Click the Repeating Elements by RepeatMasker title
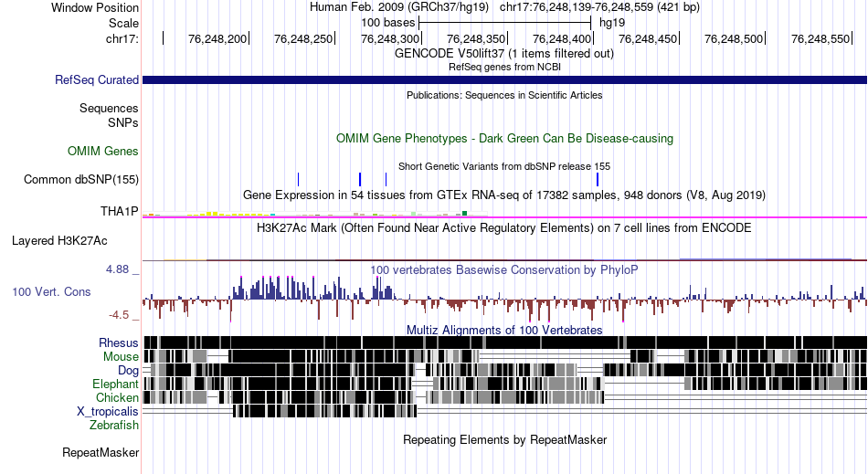This screenshot has height=474, width=868. click(505, 439)
